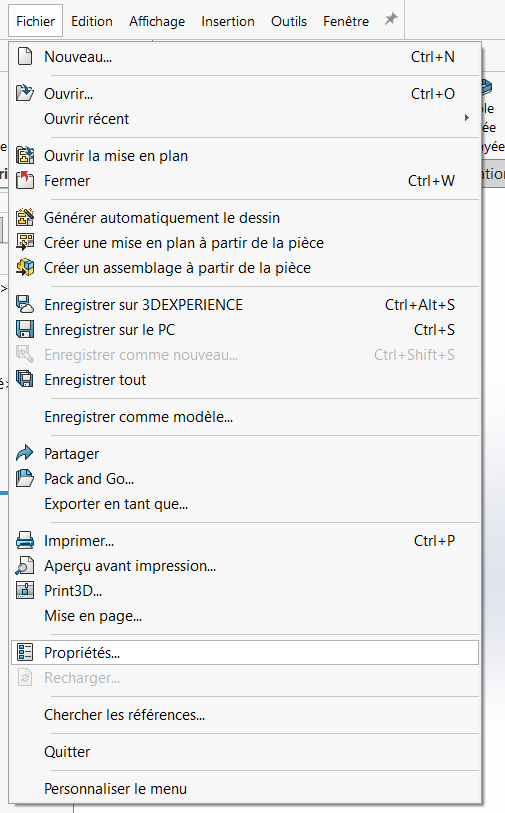
Task: Click the Print3D icon
Action: click(25, 590)
